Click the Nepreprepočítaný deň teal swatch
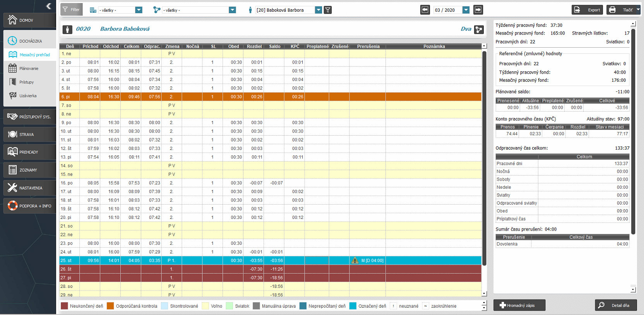The width and height of the screenshot is (644, 315). point(303,306)
